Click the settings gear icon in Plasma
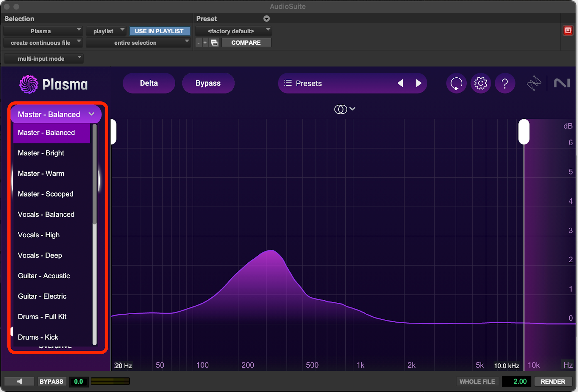578x392 pixels. click(480, 83)
